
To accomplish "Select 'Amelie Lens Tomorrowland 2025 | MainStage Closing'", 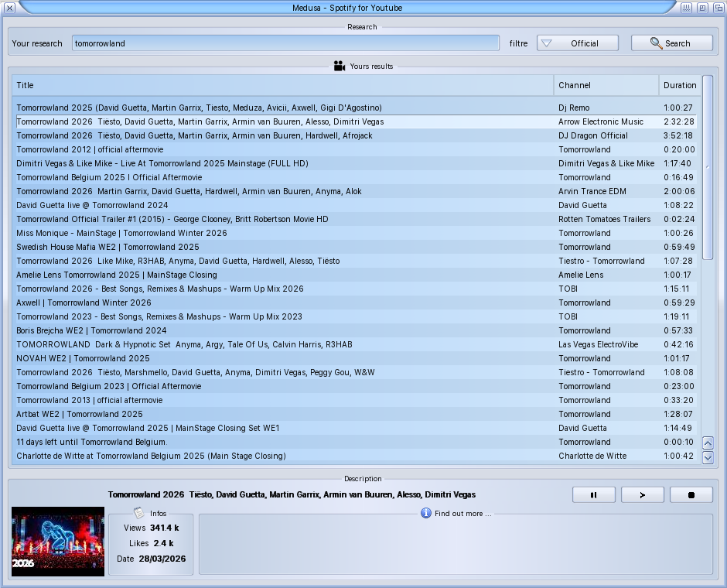I will point(356,275).
